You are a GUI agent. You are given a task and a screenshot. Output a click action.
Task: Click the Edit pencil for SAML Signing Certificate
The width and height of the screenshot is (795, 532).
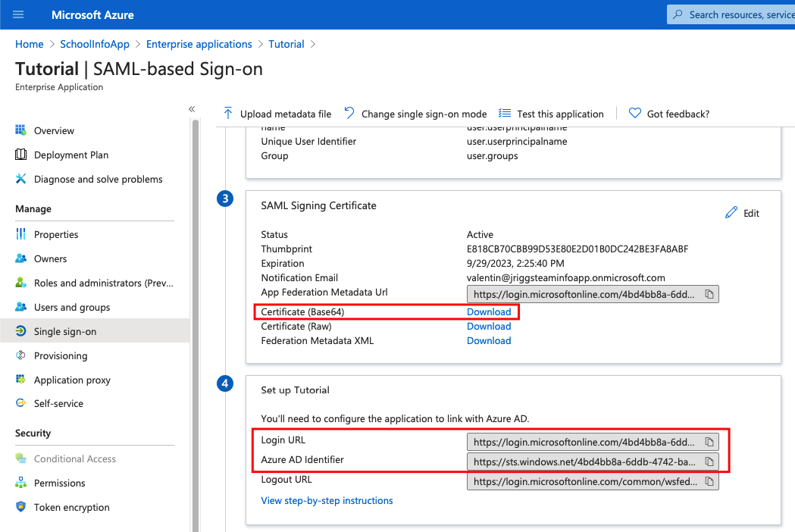[x=742, y=213]
